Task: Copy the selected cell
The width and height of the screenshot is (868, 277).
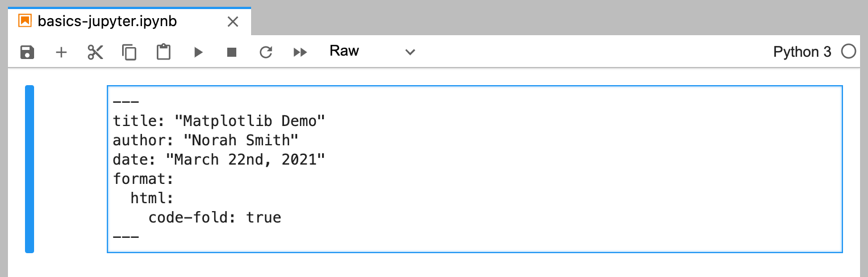Action: pos(130,52)
